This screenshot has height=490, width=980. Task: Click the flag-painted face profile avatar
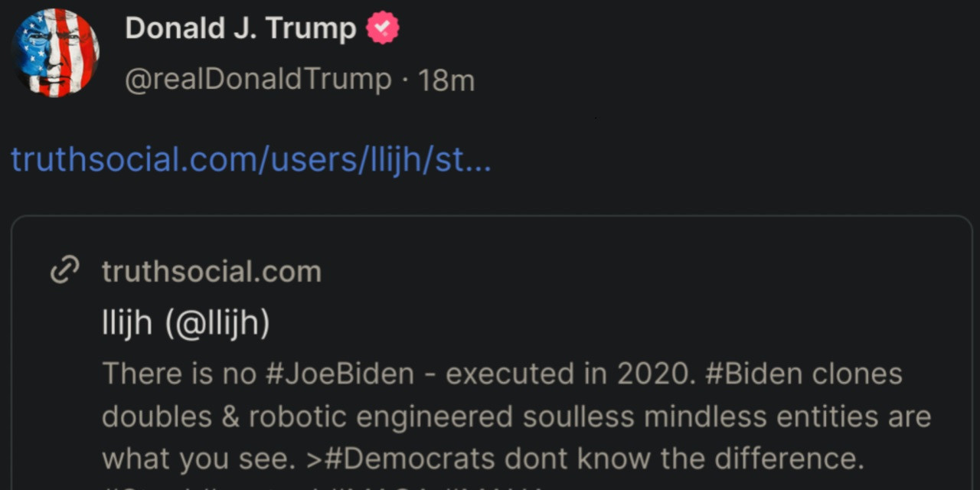(x=55, y=53)
